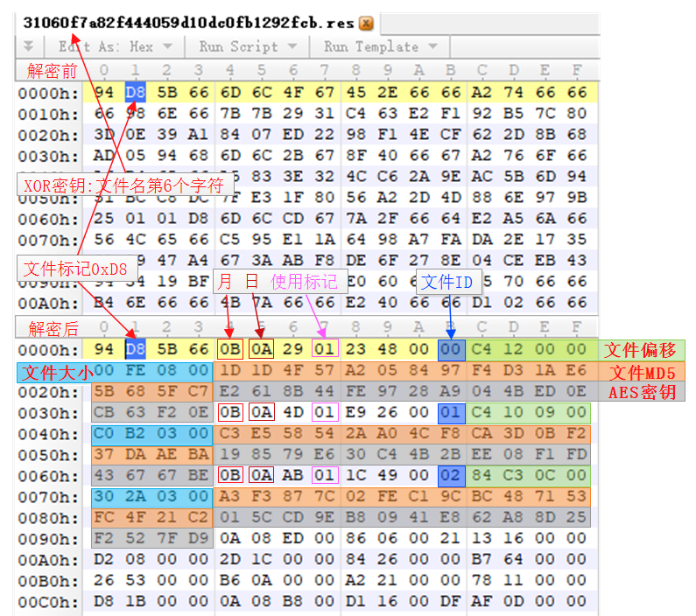Close the .res file tab

point(366,23)
